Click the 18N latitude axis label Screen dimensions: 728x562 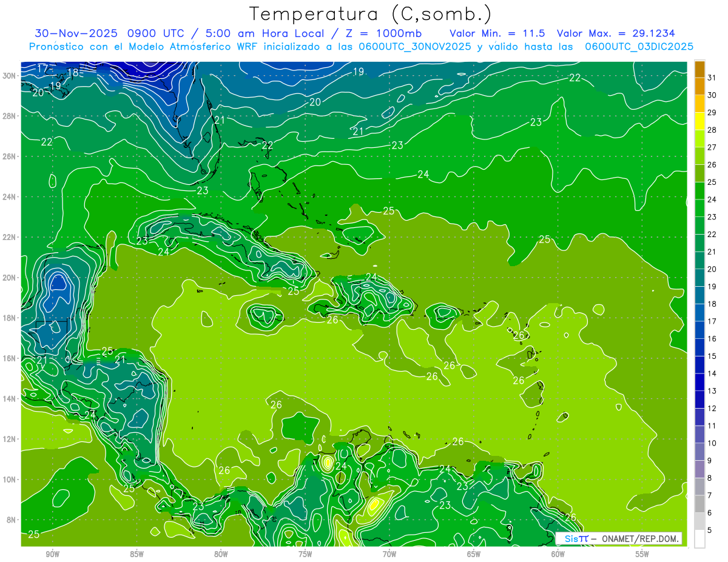tap(9, 318)
